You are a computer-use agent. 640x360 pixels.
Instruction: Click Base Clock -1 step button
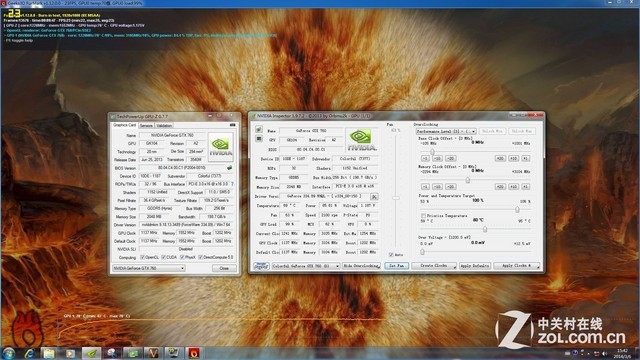coord(425,158)
